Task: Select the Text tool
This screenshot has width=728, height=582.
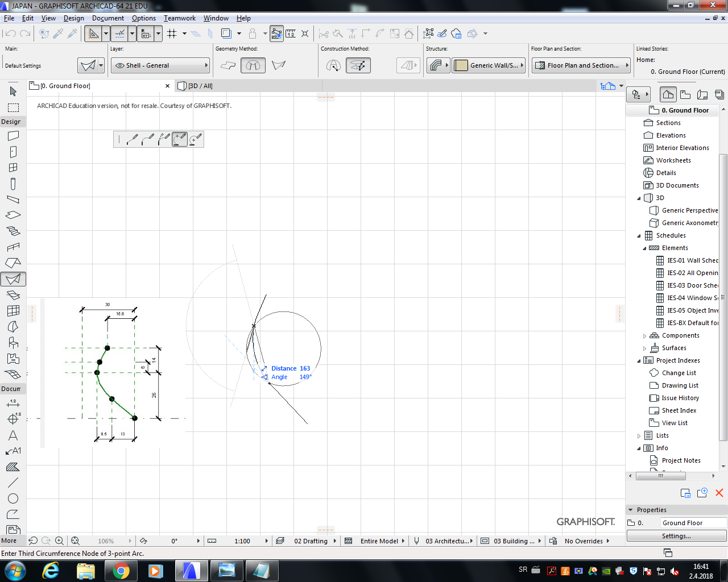Action: coord(13,435)
